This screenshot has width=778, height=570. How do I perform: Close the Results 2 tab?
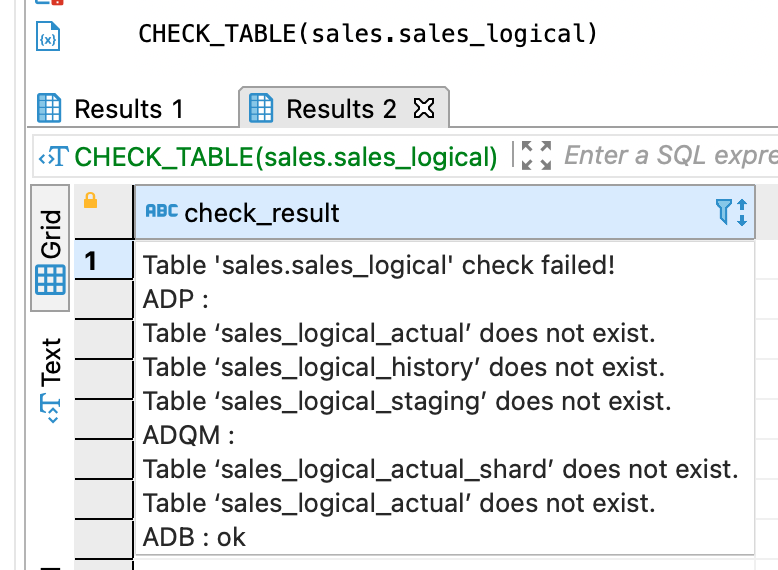[x=424, y=108]
